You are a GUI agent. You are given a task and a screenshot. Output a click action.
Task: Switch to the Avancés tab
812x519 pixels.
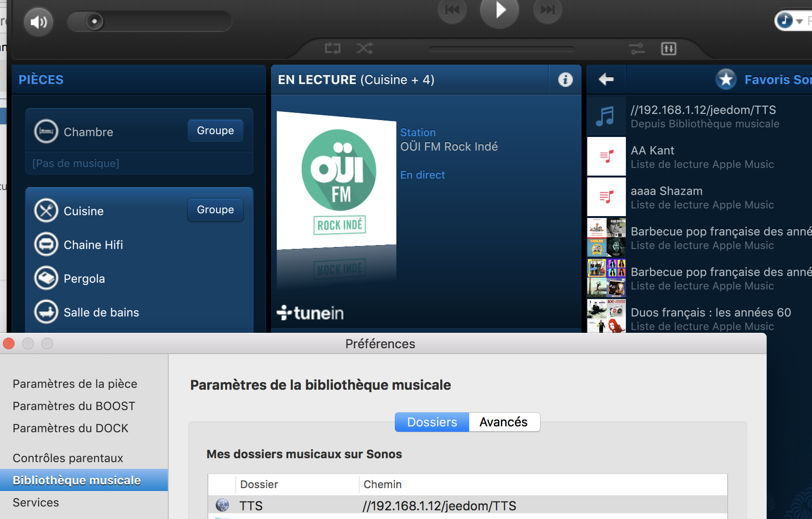coord(504,422)
